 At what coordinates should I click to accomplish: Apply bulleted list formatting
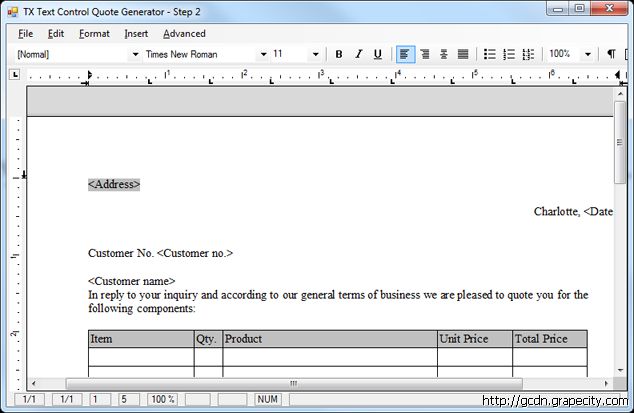coord(490,54)
